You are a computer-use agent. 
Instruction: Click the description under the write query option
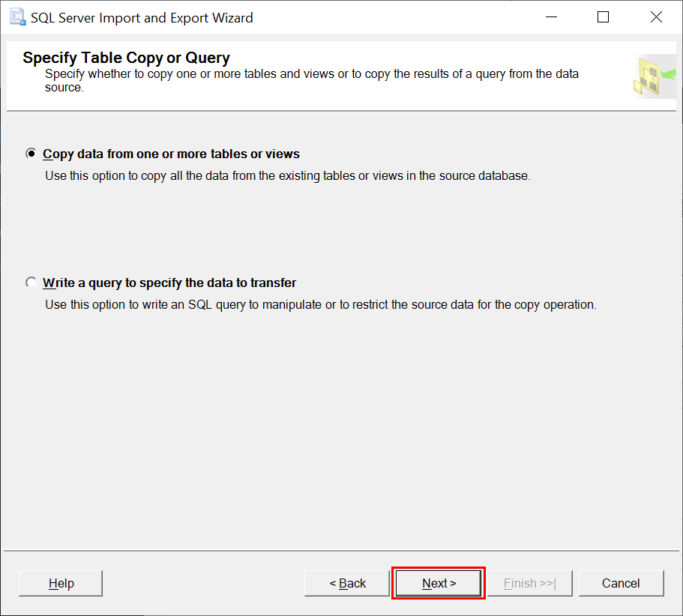(321, 305)
